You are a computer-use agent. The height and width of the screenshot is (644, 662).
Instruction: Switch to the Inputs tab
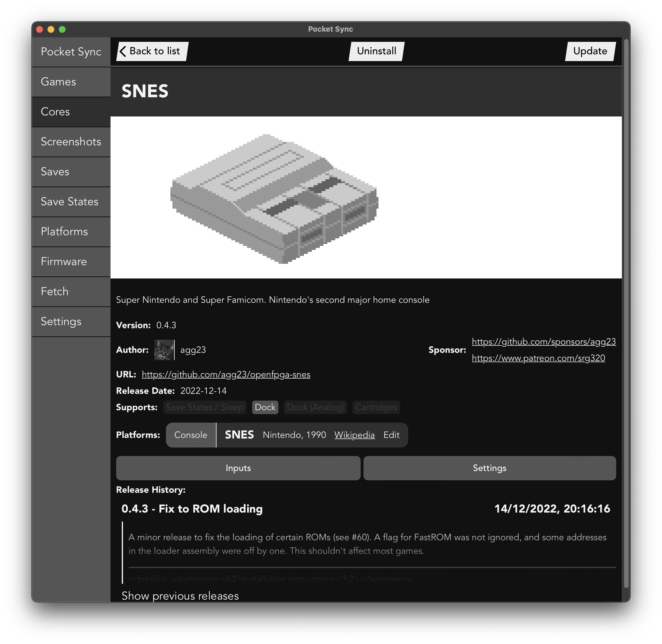pyautogui.click(x=238, y=468)
